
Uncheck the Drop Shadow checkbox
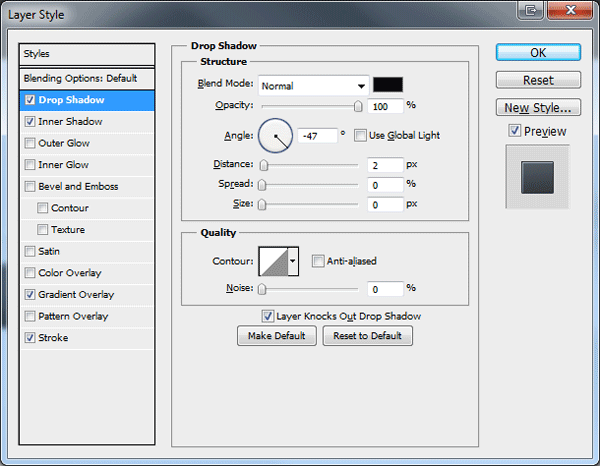pos(30,100)
